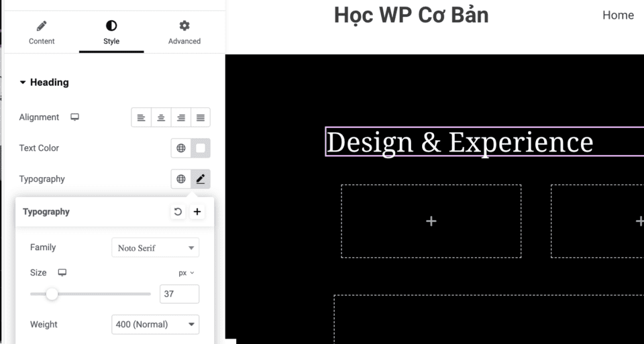Set heading alignment to justified
This screenshot has width=644, height=344.
point(201,117)
